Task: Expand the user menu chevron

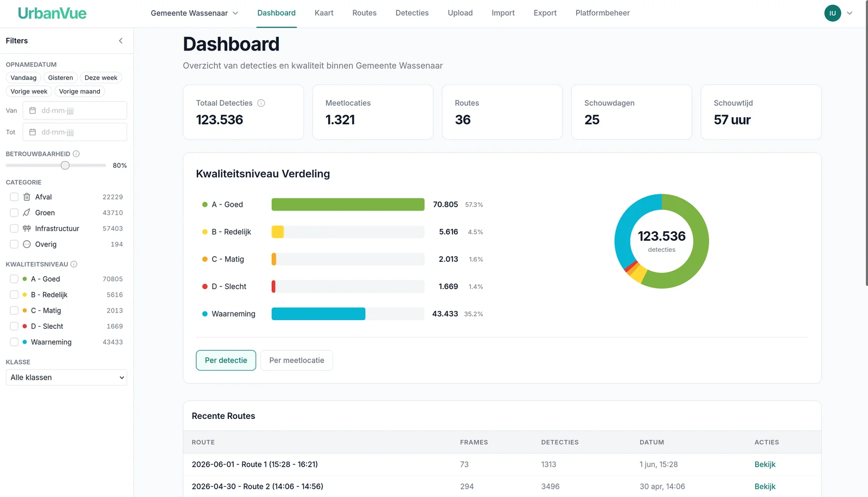Action: click(850, 13)
